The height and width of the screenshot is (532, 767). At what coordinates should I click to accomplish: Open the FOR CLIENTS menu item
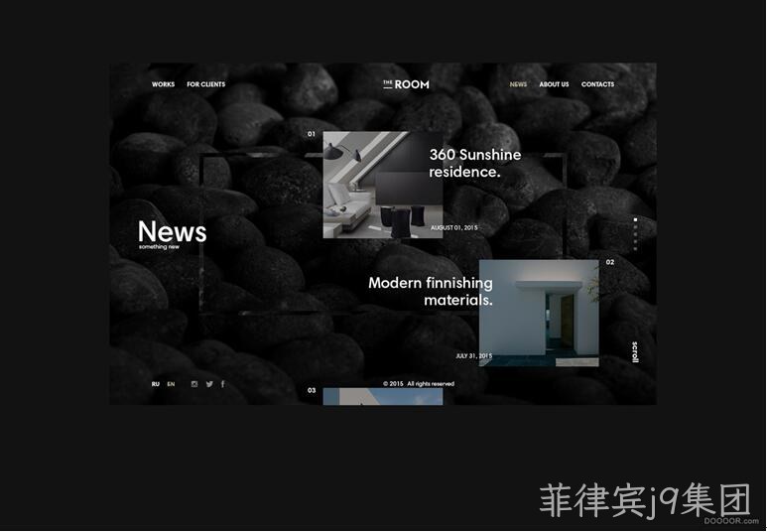click(206, 84)
